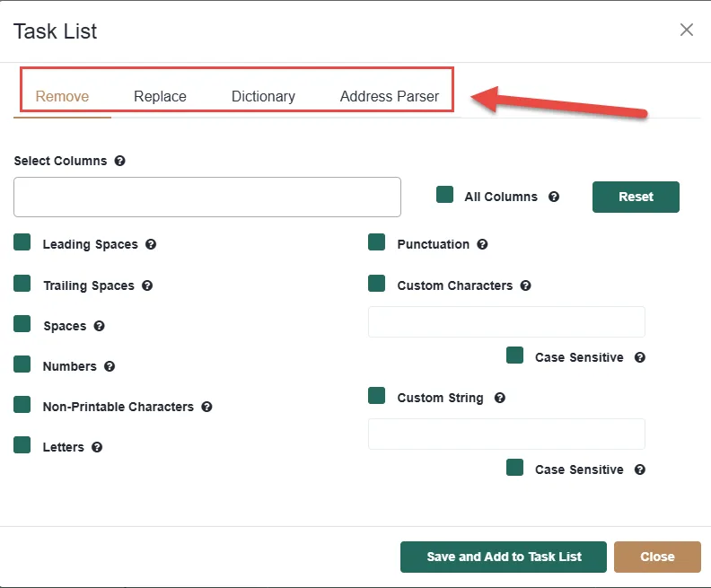The width and height of the screenshot is (711, 588).
Task: Toggle the All Columns checkbox
Action: coord(444,195)
